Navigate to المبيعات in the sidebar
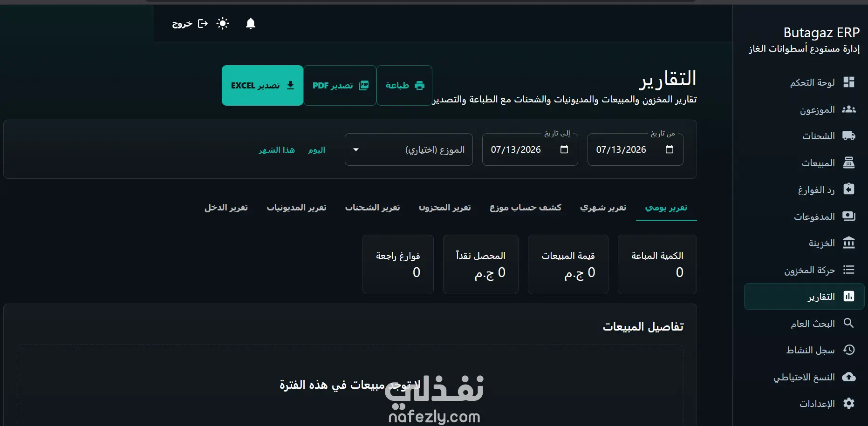Viewport: 868px width, 426px height. point(804,163)
